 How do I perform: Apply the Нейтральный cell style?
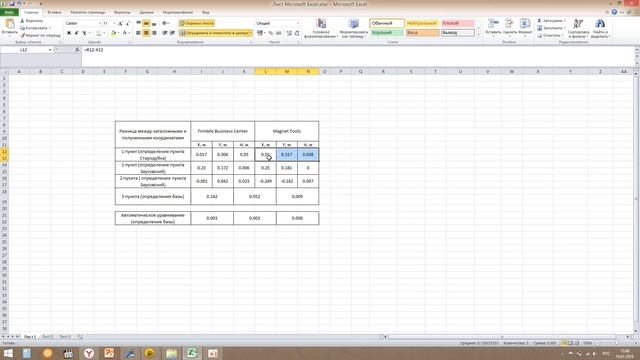[422, 23]
